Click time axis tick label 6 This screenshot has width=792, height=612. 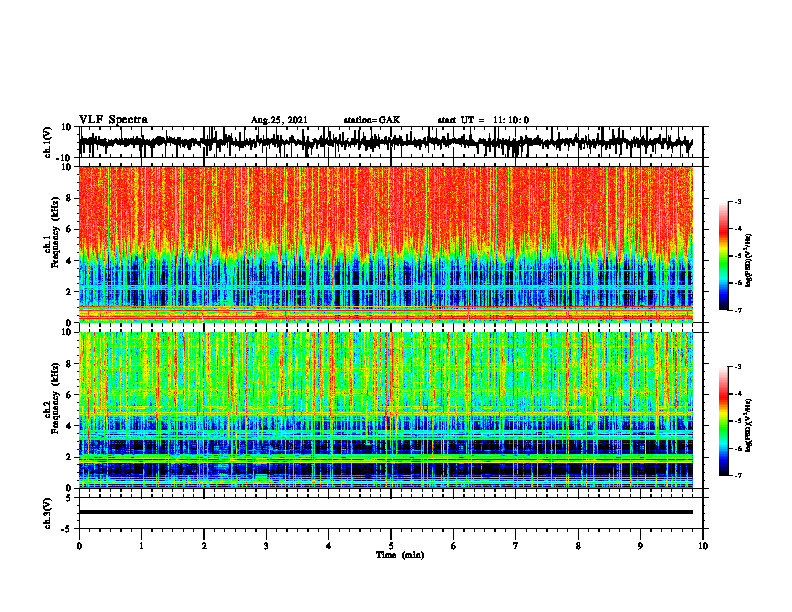pyautogui.click(x=454, y=546)
